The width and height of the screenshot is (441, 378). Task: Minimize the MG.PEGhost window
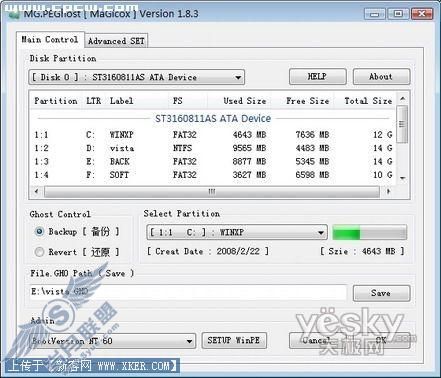(375, 14)
